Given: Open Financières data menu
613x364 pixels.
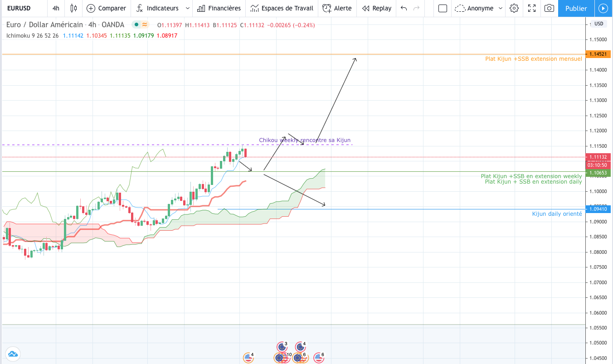Looking at the screenshot, I should point(219,8).
